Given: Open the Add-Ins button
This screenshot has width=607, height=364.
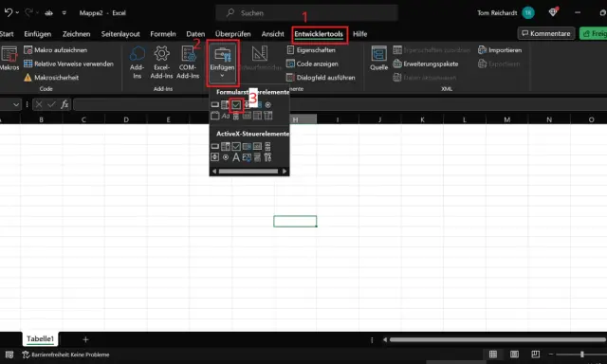Looking at the screenshot, I should pyautogui.click(x=137, y=63).
